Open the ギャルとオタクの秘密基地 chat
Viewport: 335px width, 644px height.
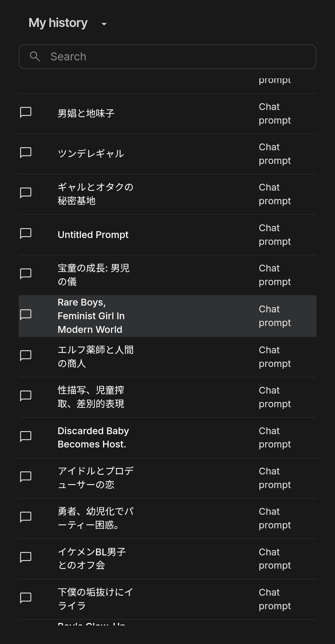pyautogui.click(x=96, y=194)
